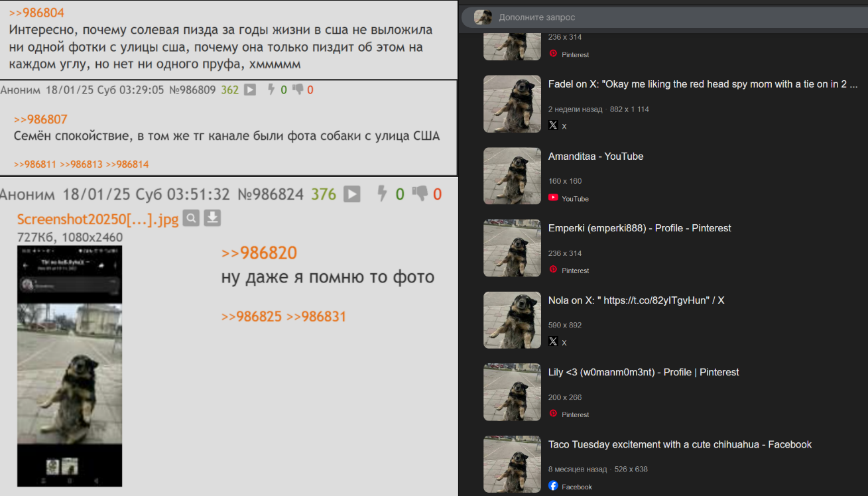Open the >>986820 quoted post link
Viewport: 868px width, 496px height.
click(259, 253)
